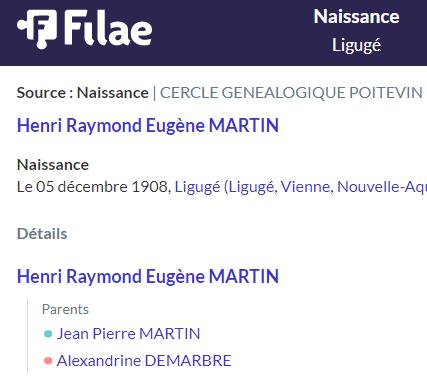Follow the Vienne department link
Viewport: 427px width, 384px height.
click(307, 187)
